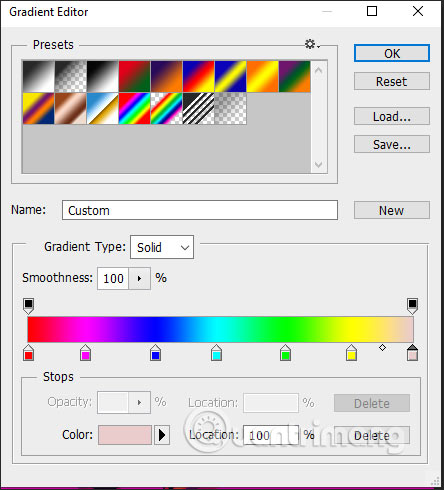Screen dimensions: 444x490
Task: Click the OK button
Action: click(x=392, y=53)
